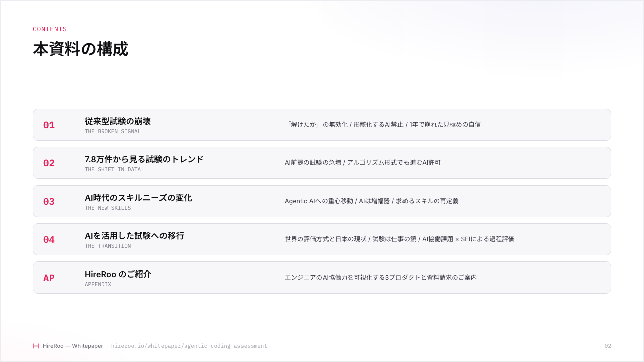644x362 pixels.
Task: Select section number 01
Action: tap(49, 125)
